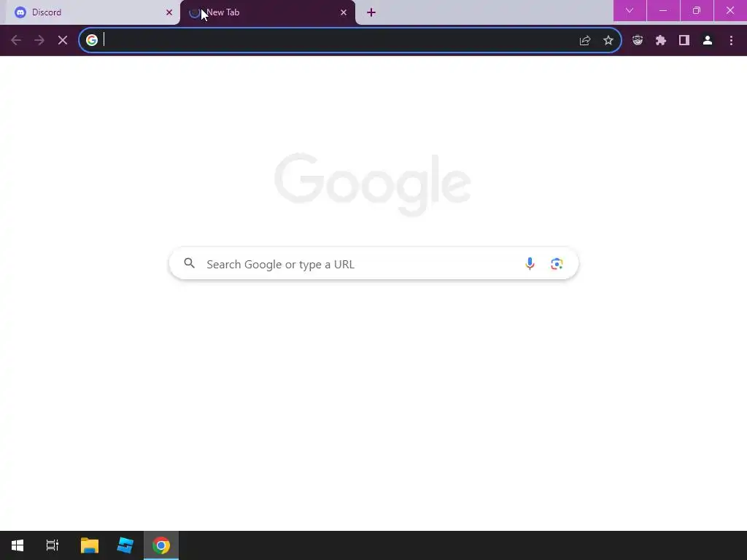This screenshot has width=747, height=560.
Task: Open the profile avatar menu
Action: (708, 41)
